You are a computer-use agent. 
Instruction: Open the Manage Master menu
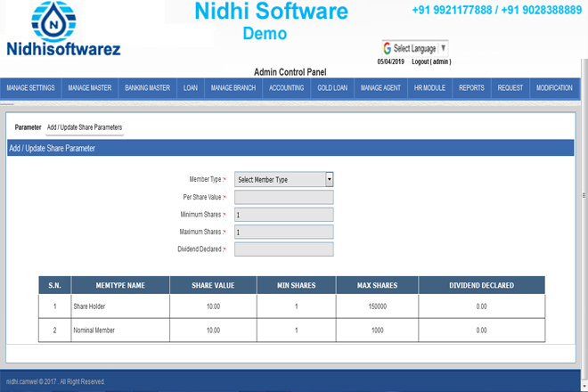(90, 88)
